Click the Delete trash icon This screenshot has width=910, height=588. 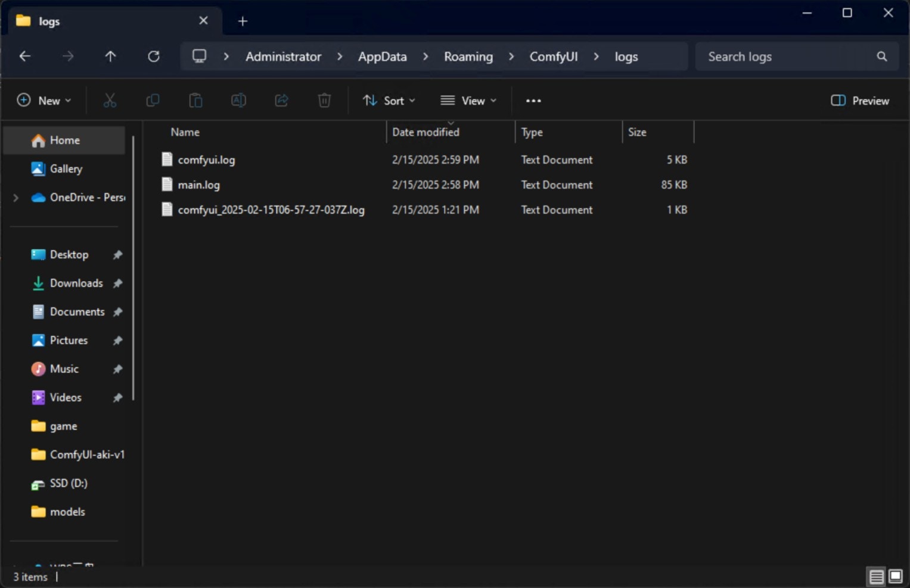324,100
